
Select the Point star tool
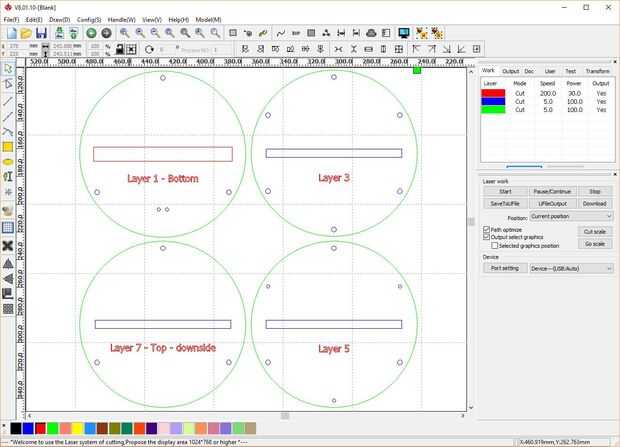pyautogui.click(x=8, y=192)
